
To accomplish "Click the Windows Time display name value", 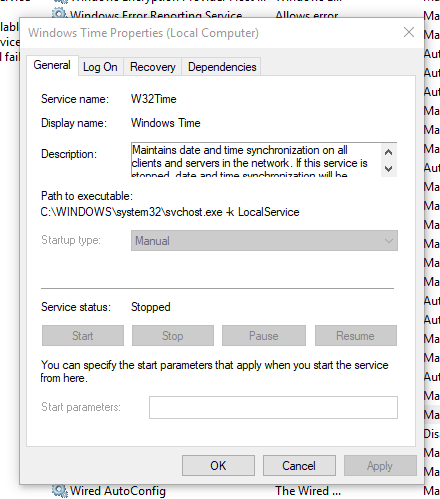I will point(166,123).
